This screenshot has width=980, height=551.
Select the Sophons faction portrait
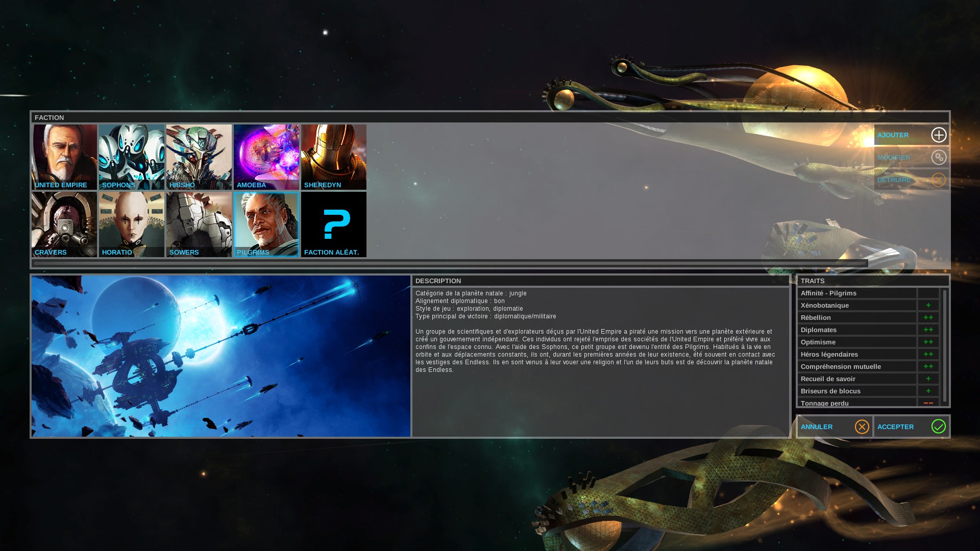[132, 157]
